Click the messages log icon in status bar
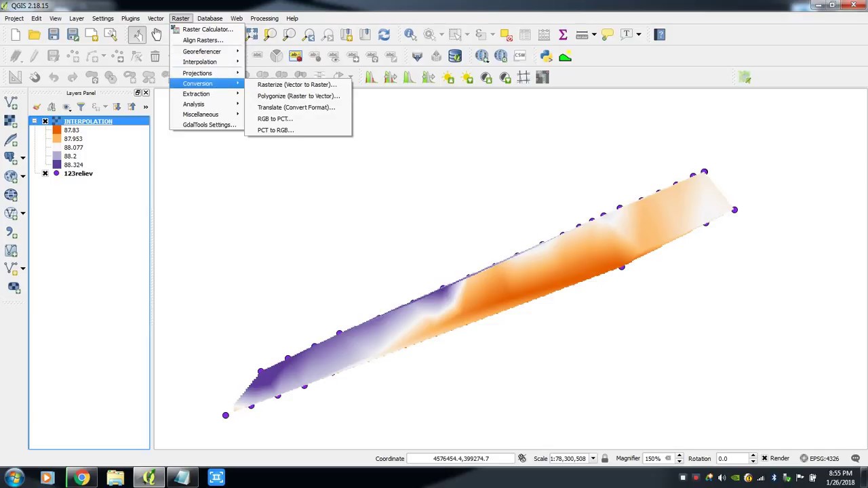Viewport: 868px width, 488px height. (856, 459)
